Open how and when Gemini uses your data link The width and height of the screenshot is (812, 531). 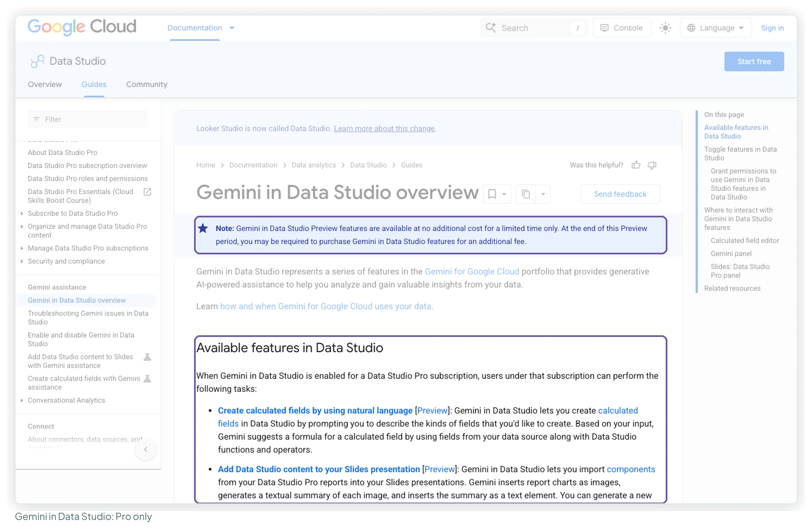[326, 306]
